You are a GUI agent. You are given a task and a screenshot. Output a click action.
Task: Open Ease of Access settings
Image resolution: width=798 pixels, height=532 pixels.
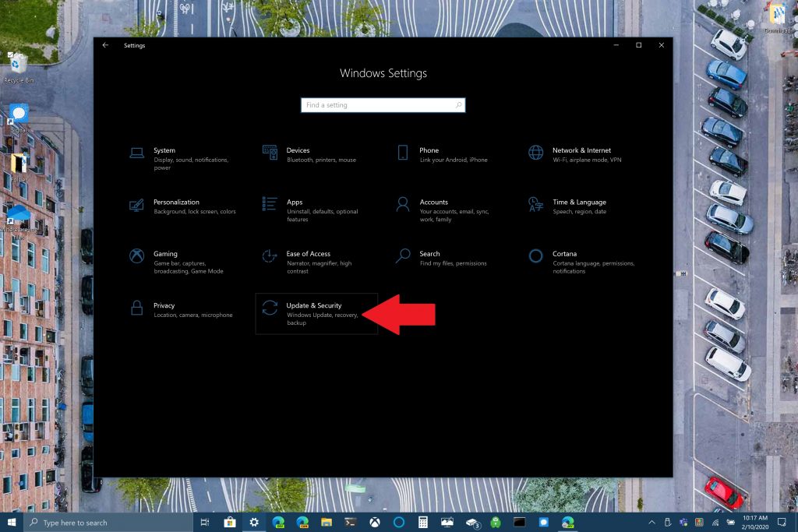pos(308,254)
